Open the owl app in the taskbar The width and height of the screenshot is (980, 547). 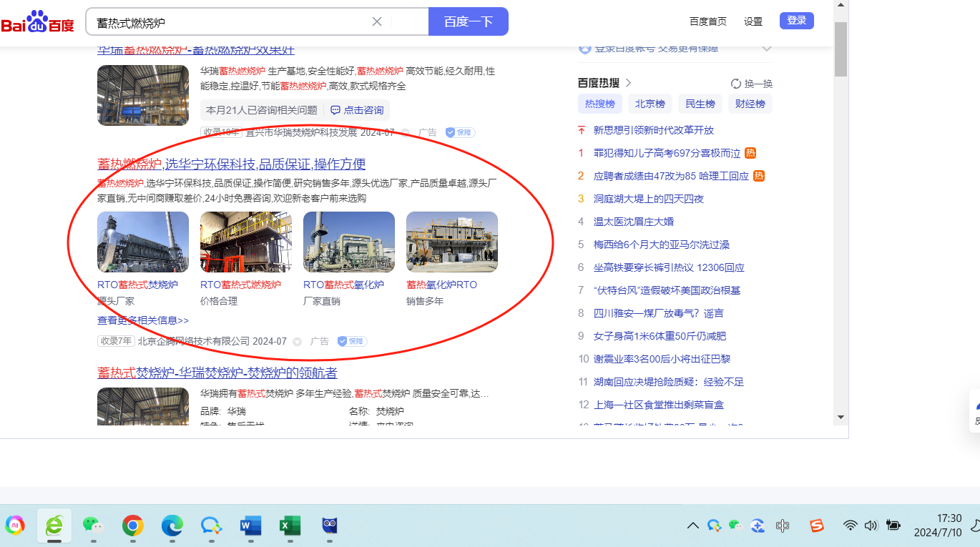(x=329, y=526)
